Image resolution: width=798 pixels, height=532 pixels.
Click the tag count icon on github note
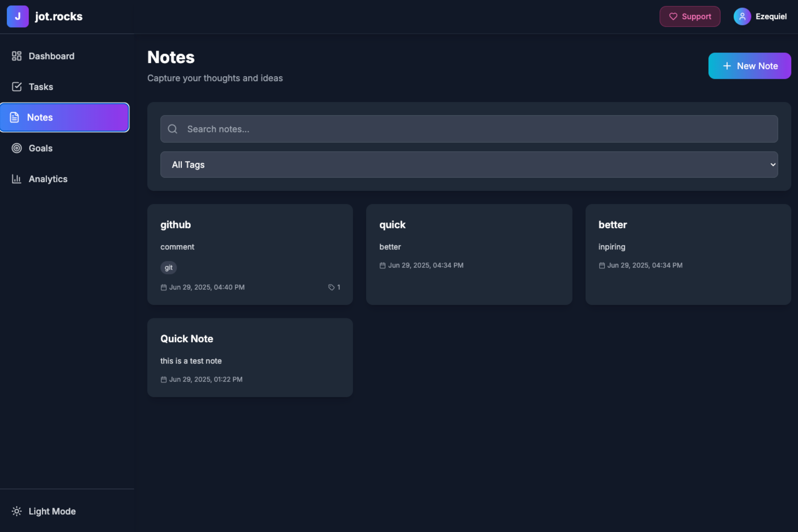(x=331, y=287)
